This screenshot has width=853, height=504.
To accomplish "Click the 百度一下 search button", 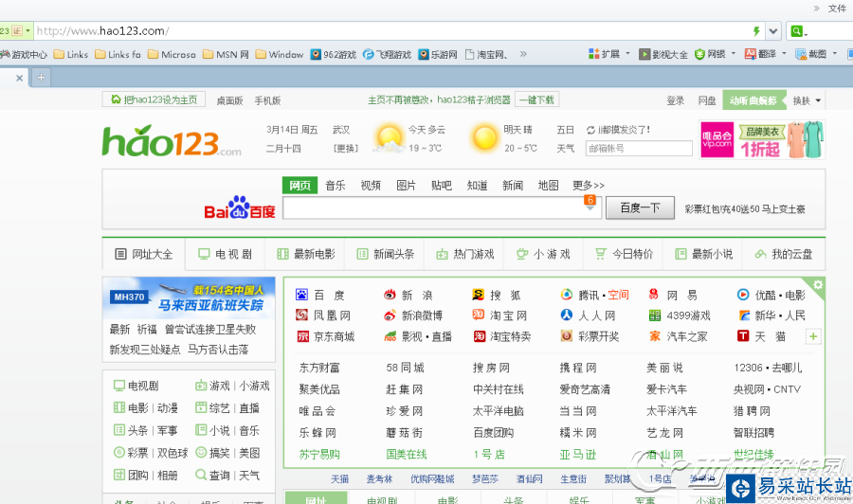I will tap(640, 207).
